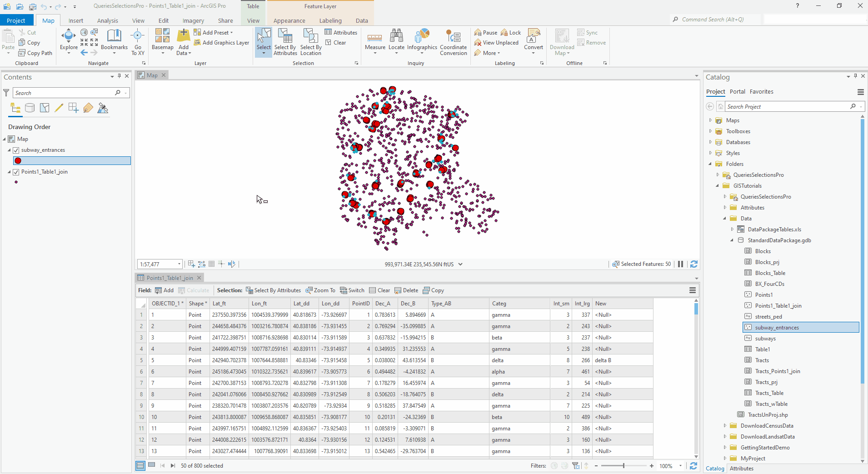Click the Download Map icon

coord(561,41)
